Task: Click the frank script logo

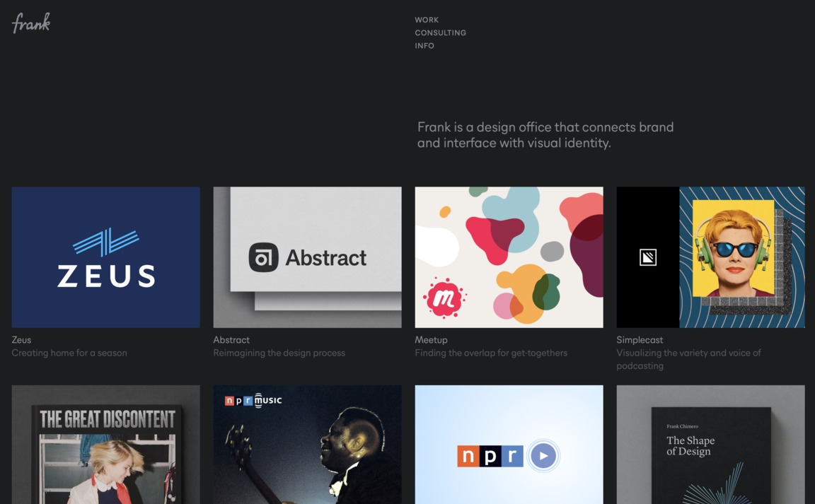Action: click(31, 23)
